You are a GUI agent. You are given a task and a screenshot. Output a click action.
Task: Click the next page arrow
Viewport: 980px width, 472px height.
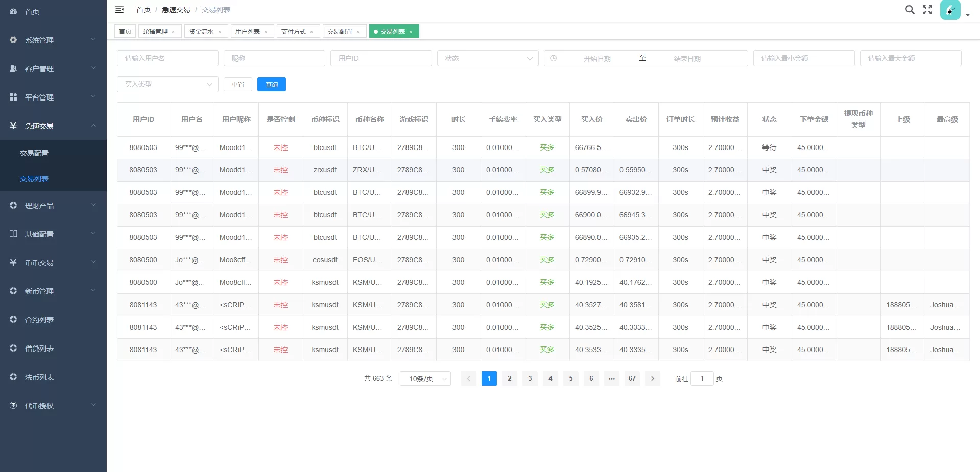point(653,379)
